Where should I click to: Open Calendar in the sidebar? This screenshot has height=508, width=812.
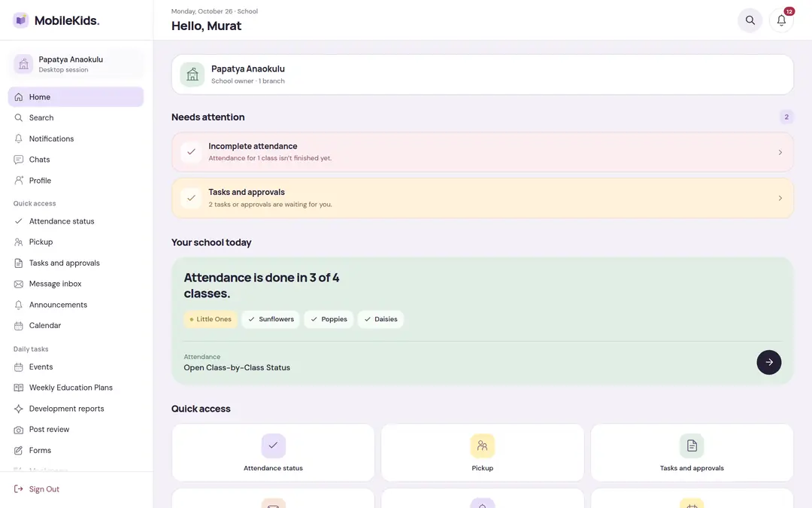point(76,326)
